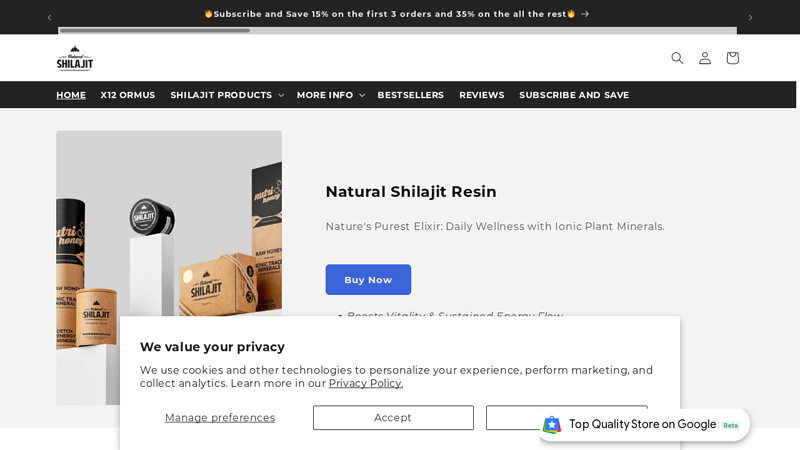Open the account login icon
Image resolution: width=800 pixels, height=450 pixels.
[705, 58]
